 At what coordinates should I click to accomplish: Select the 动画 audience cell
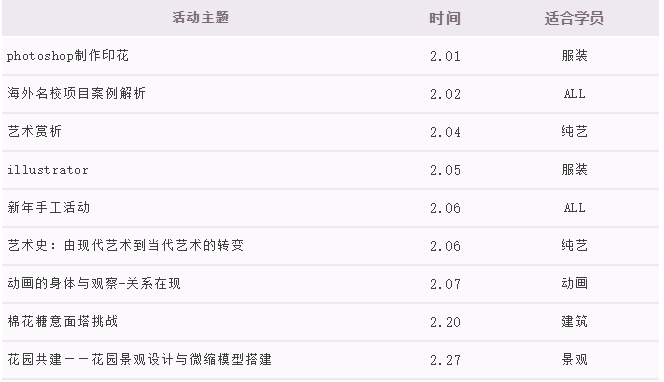click(x=575, y=283)
